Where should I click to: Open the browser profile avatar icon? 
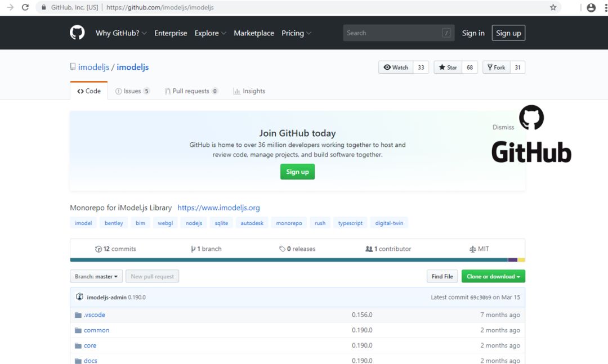[591, 7]
